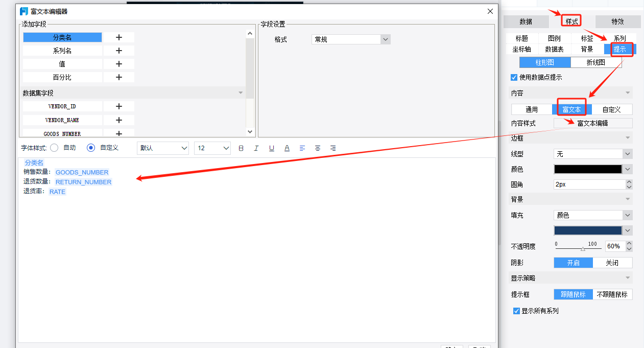Collapse the 数据集字段 section
The width and height of the screenshot is (644, 348).
pos(241,93)
